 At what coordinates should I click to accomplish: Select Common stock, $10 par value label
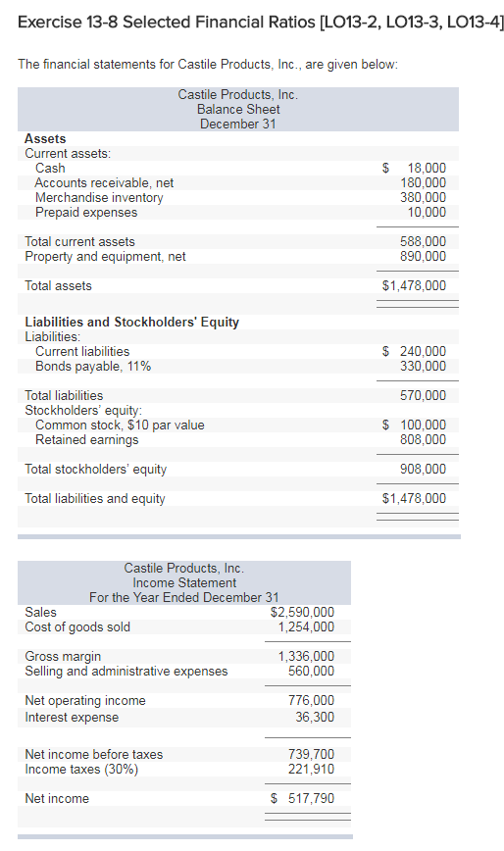tap(120, 425)
